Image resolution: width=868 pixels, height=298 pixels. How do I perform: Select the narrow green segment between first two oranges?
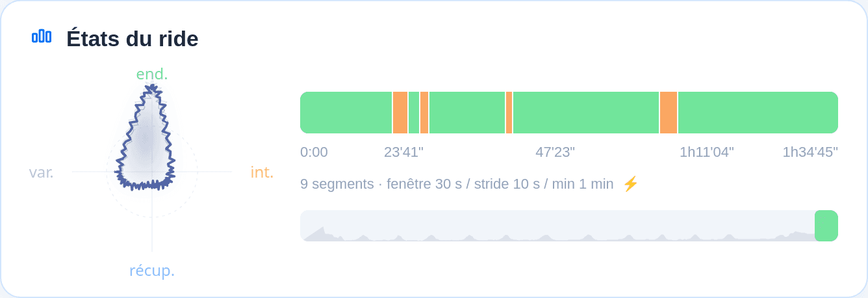click(x=414, y=113)
